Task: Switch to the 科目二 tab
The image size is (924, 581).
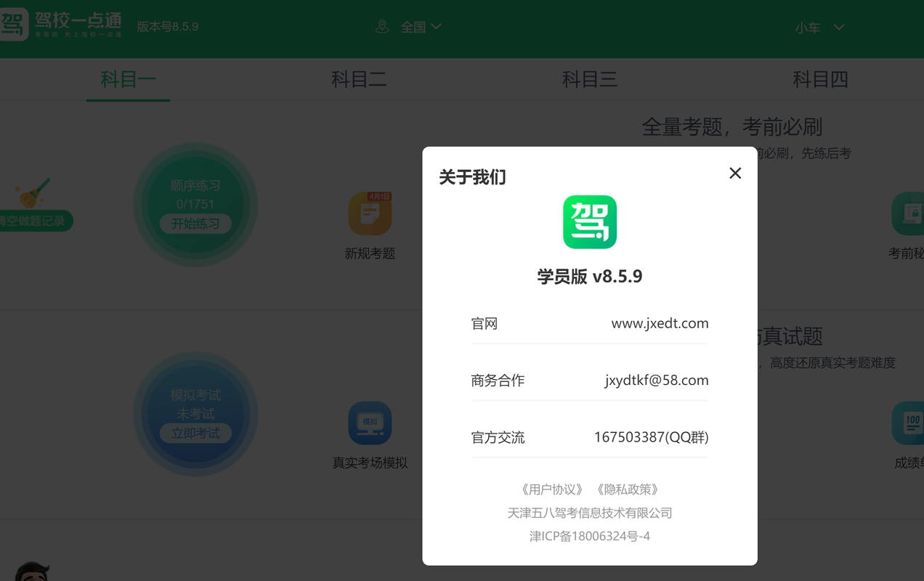Action: (x=359, y=79)
